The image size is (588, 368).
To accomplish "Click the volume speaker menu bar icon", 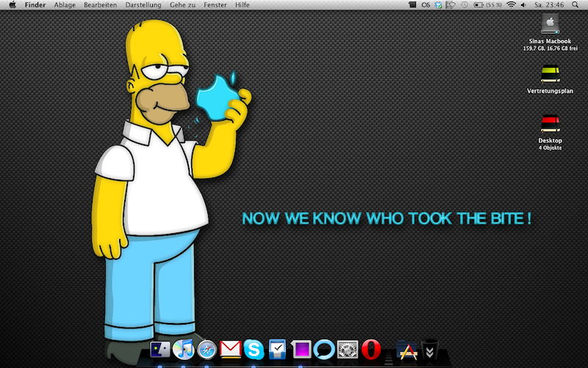I will [523, 5].
